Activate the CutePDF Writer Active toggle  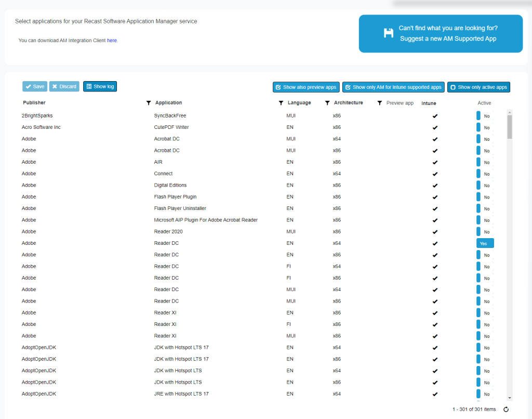tap(484, 127)
